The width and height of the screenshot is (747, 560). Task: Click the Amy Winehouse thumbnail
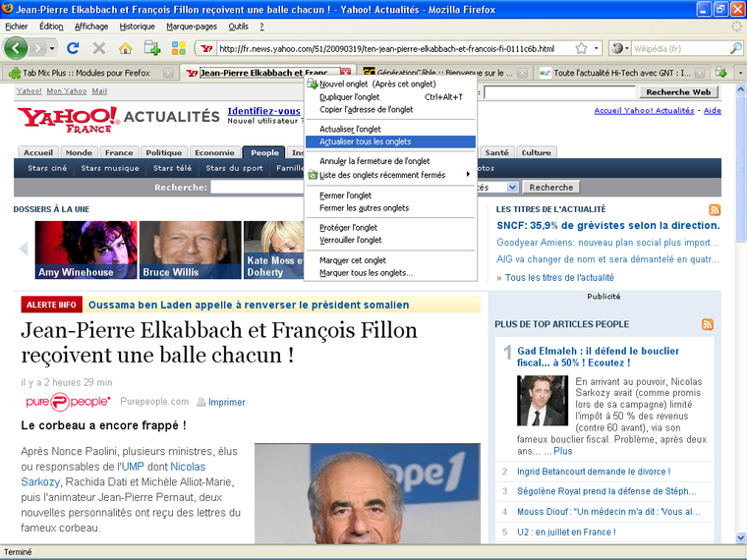coord(86,250)
